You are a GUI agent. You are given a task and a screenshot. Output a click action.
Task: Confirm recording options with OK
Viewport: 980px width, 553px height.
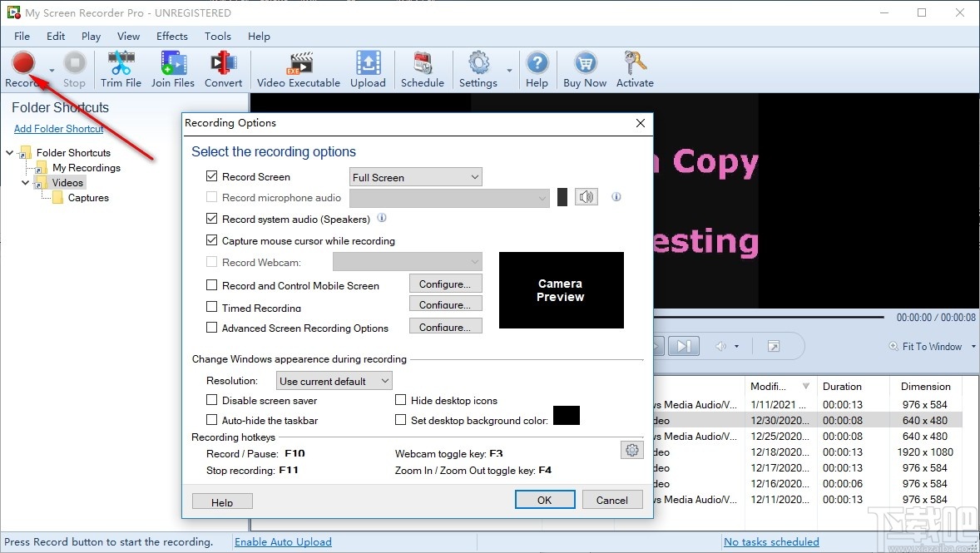tap(545, 499)
